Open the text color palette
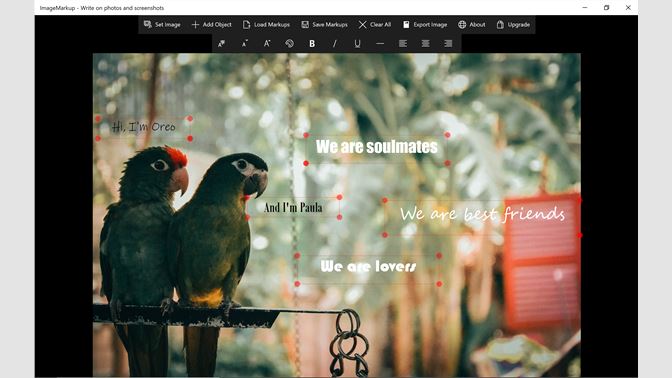This screenshot has height=378, width=672. (x=290, y=43)
